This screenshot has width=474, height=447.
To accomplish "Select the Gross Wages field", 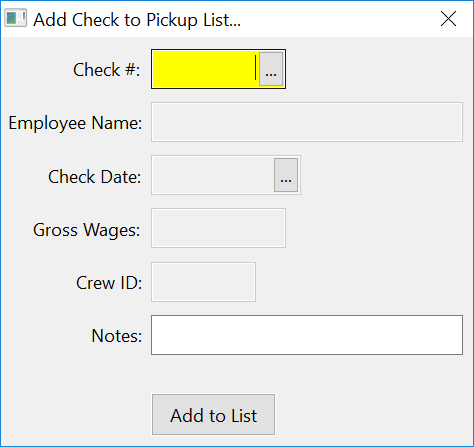I will (x=218, y=228).
